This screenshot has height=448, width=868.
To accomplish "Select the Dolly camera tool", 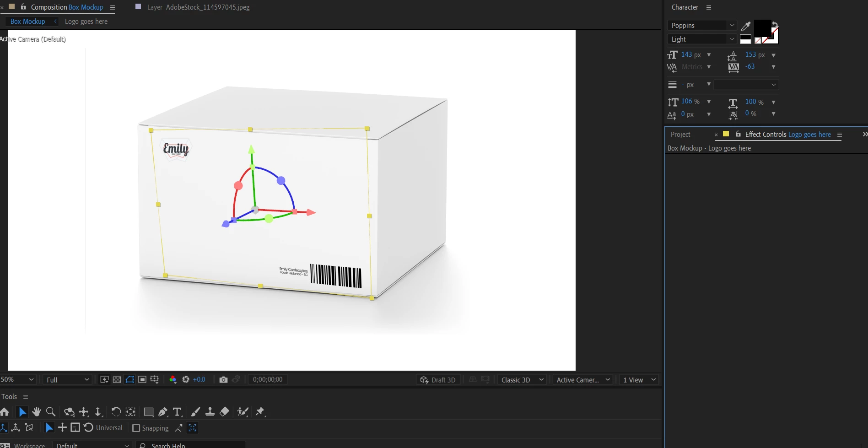I will pos(98,412).
